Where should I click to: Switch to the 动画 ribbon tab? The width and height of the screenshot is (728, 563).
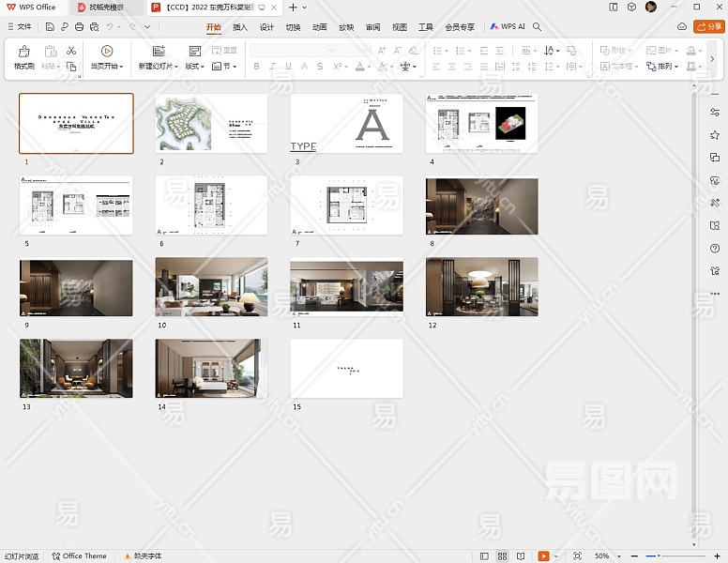coord(320,27)
